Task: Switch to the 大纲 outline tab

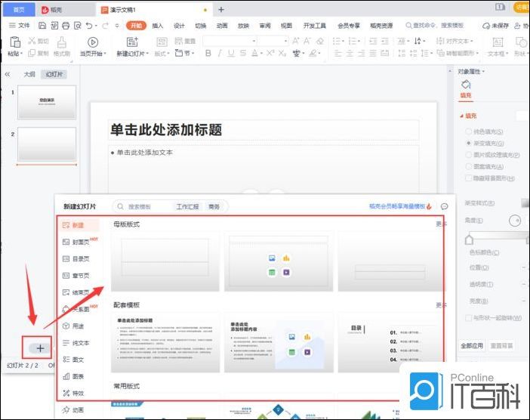Action: click(x=29, y=74)
